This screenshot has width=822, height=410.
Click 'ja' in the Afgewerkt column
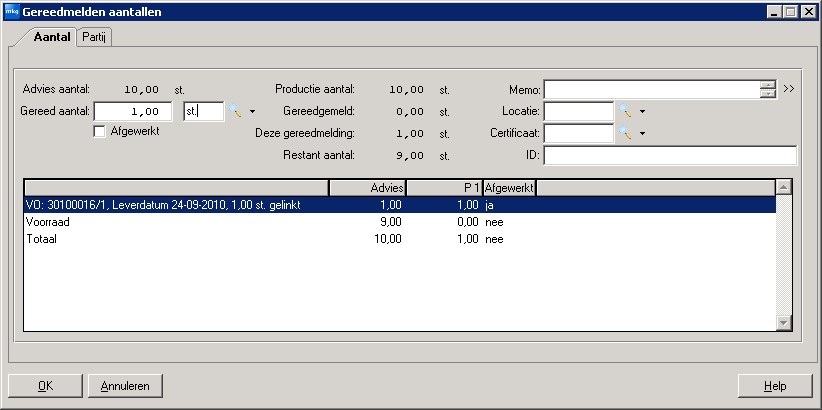tap(489, 206)
